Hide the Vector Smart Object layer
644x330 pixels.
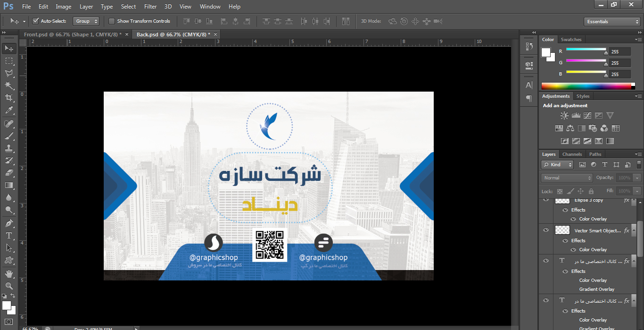point(546,230)
